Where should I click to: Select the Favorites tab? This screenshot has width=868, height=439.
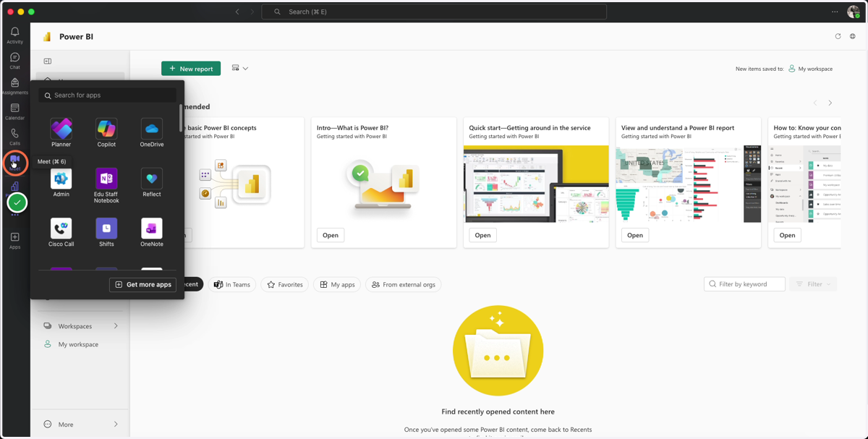click(285, 285)
